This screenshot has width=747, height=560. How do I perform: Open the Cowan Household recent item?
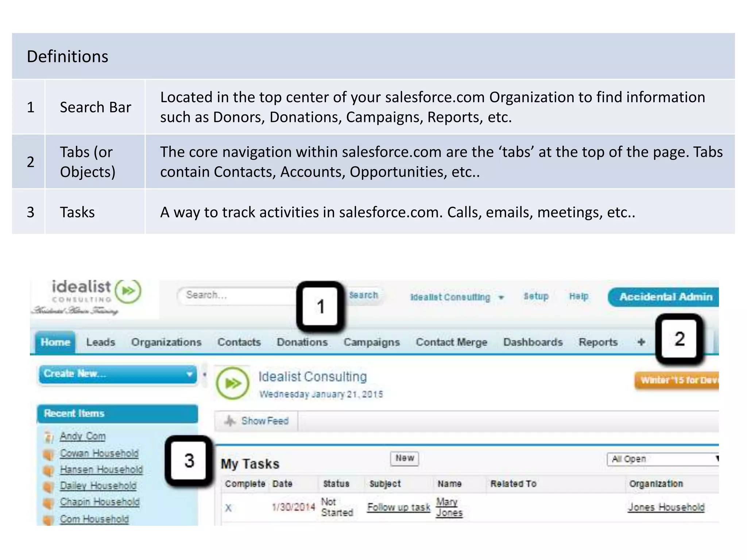point(99,454)
